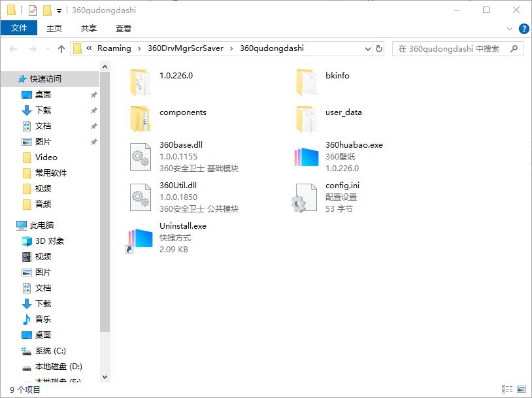Open 文档 library under 此电脑
Viewport: 532px width, 398px height.
[37, 288]
